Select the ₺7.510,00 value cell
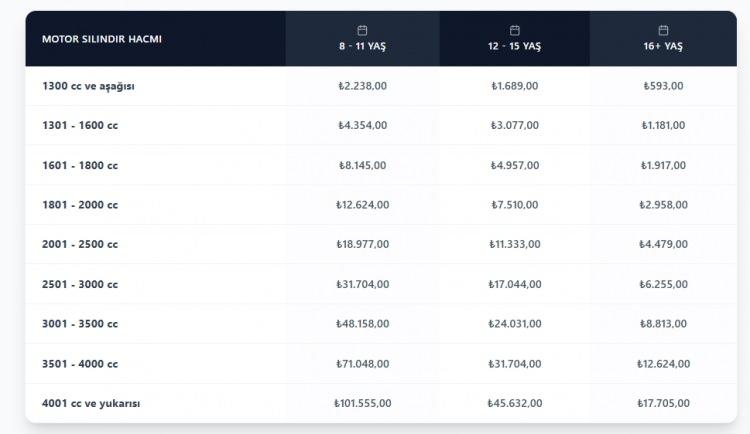The image size is (750, 434). (x=515, y=205)
